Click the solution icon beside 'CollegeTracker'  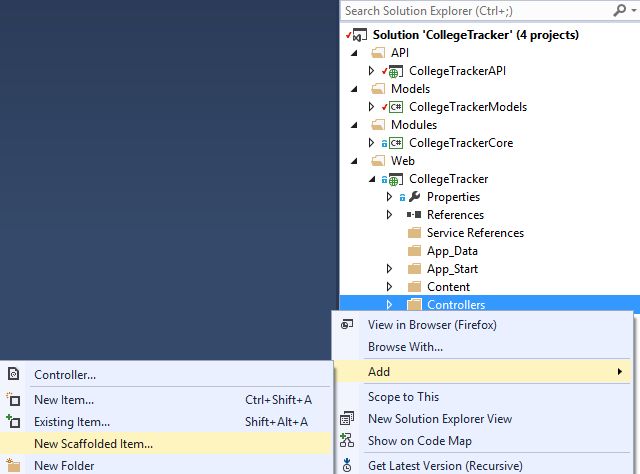[x=360, y=36]
